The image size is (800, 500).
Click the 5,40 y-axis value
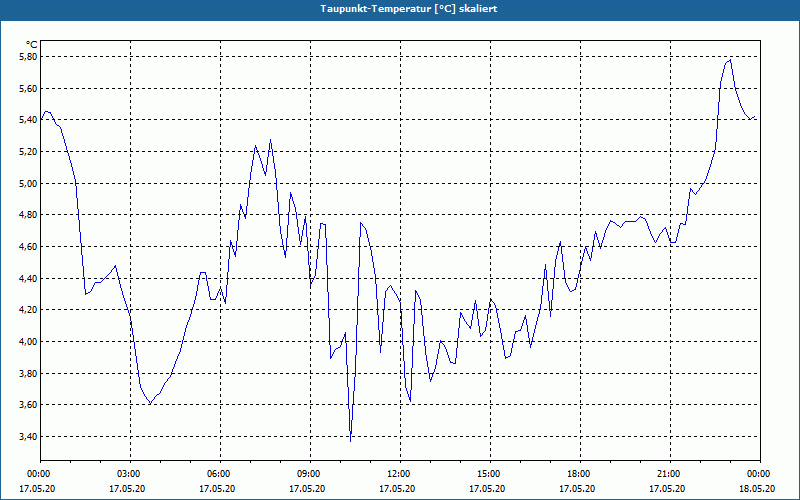28,120
